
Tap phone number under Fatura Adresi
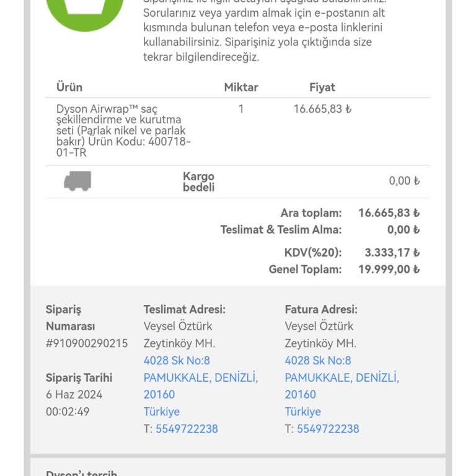(328, 429)
